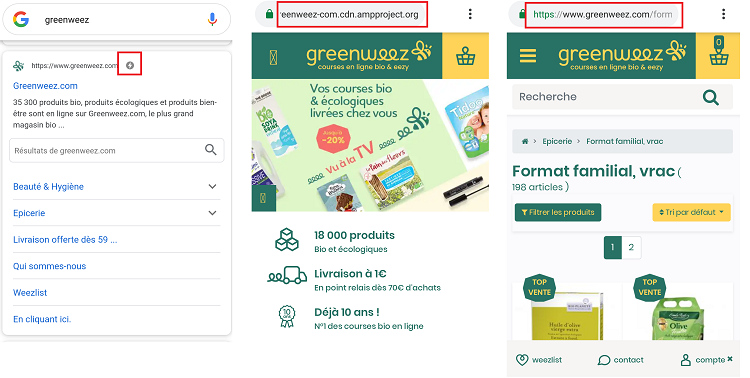
Task: Open olive oil box product with TOP VENTE badge
Action: [x=567, y=311]
